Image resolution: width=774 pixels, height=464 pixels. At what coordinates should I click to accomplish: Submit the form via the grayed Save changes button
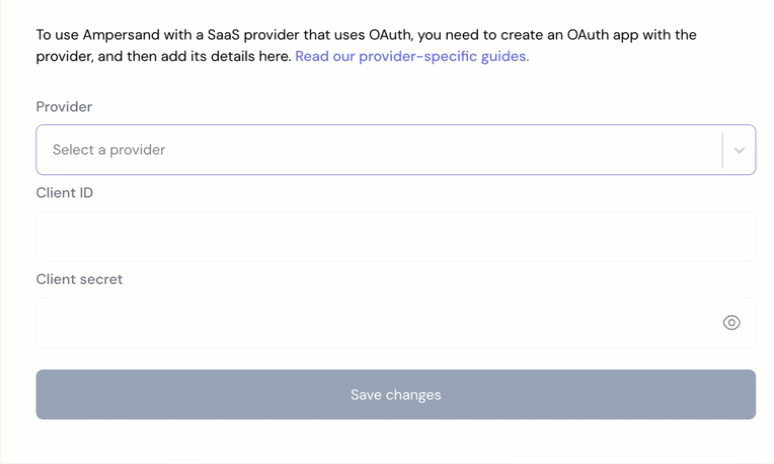pyautogui.click(x=395, y=394)
